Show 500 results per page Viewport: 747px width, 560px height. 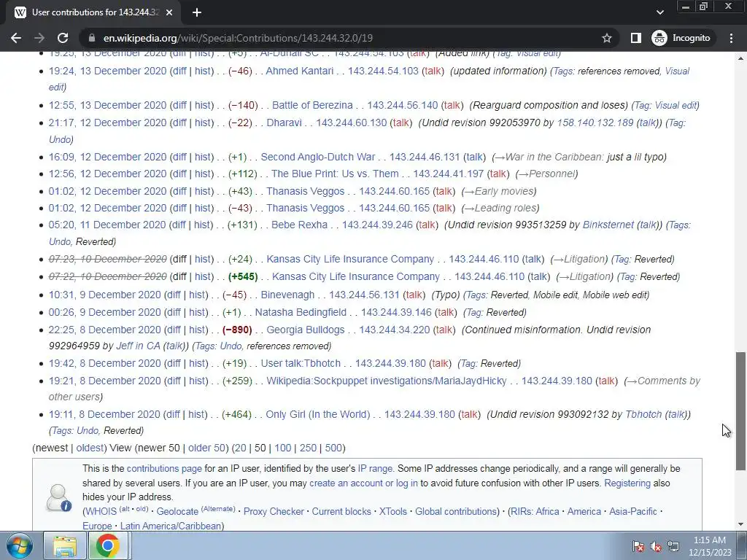coord(333,448)
